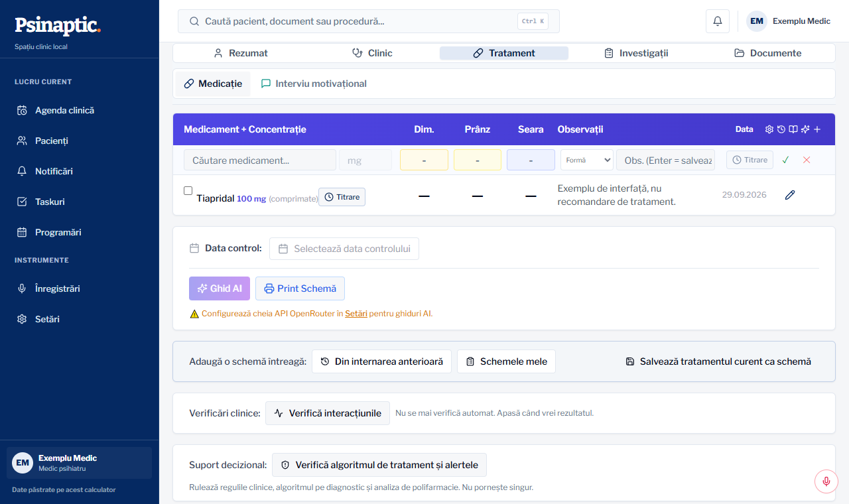Click the Ghid AI button
Image resolution: width=849 pixels, height=504 pixels.
pos(220,288)
